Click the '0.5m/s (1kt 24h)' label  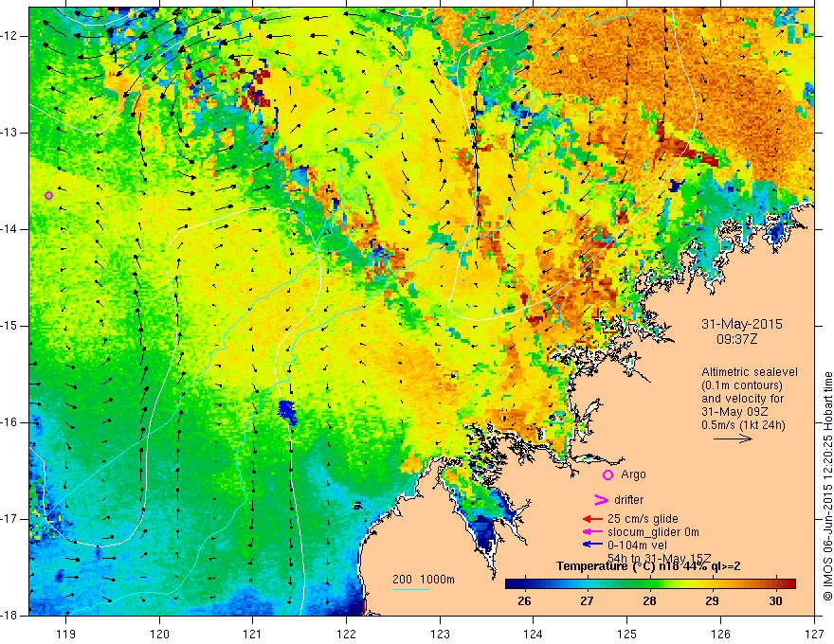point(743,425)
